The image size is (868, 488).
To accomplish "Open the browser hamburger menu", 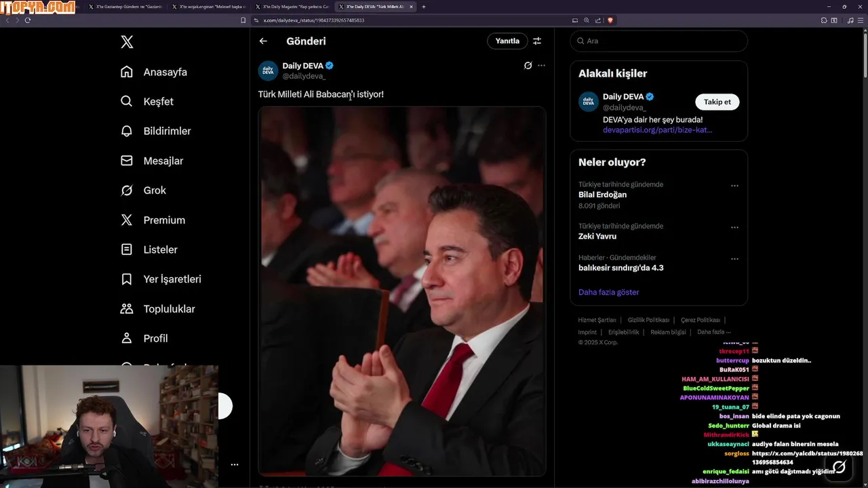I will click(x=861, y=20).
